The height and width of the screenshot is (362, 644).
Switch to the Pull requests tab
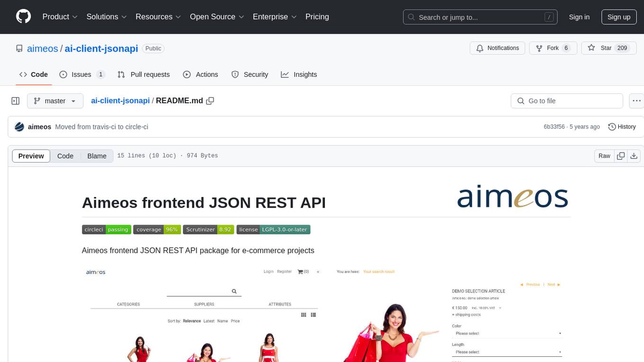(x=143, y=74)
